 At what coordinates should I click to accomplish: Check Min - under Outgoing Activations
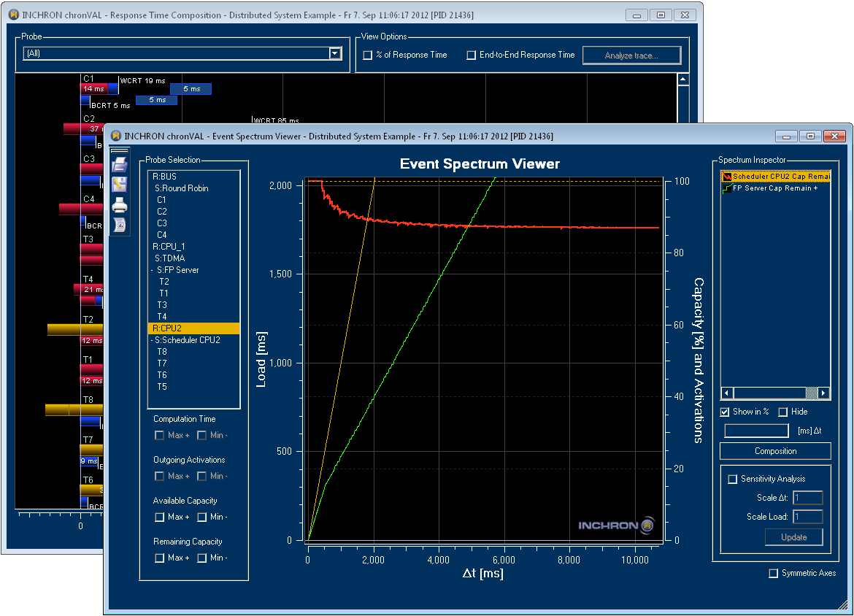click(202, 476)
